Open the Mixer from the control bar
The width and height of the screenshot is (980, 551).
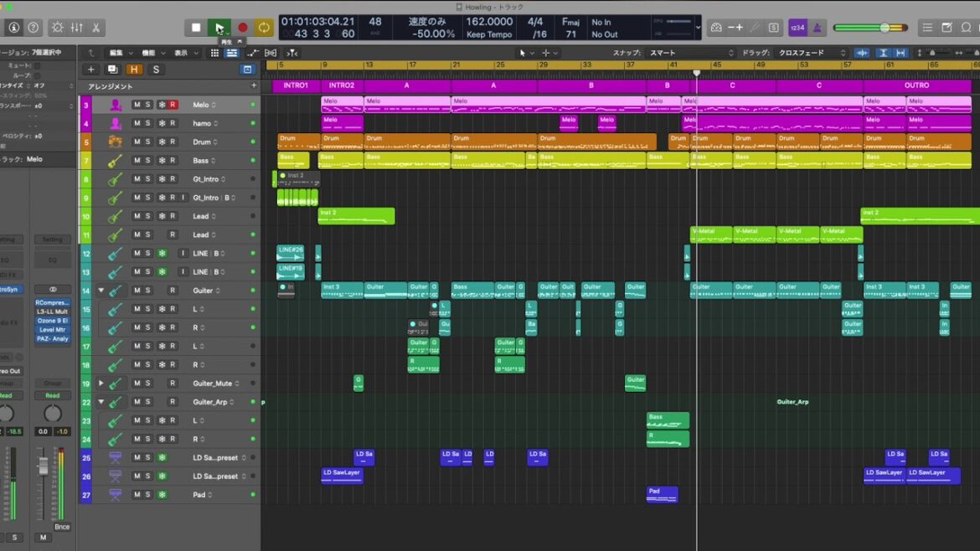point(77,28)
